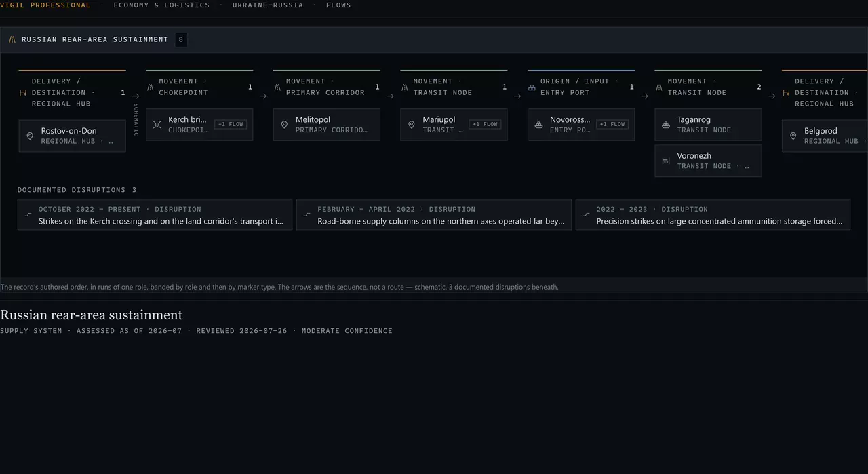Open the +1 Flow badge on Novorossiysk
The width and height of the screenshot is (868, 474).
click(612, 125)
